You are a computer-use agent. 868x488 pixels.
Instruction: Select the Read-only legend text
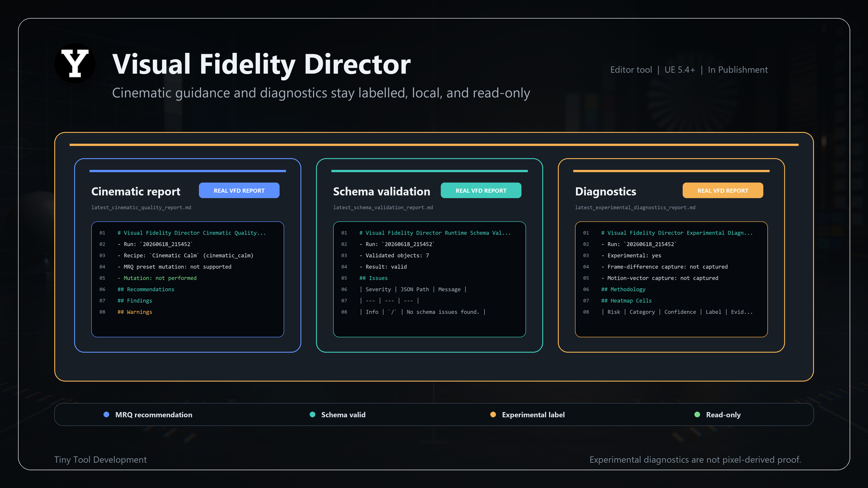(x=723, y=415)
